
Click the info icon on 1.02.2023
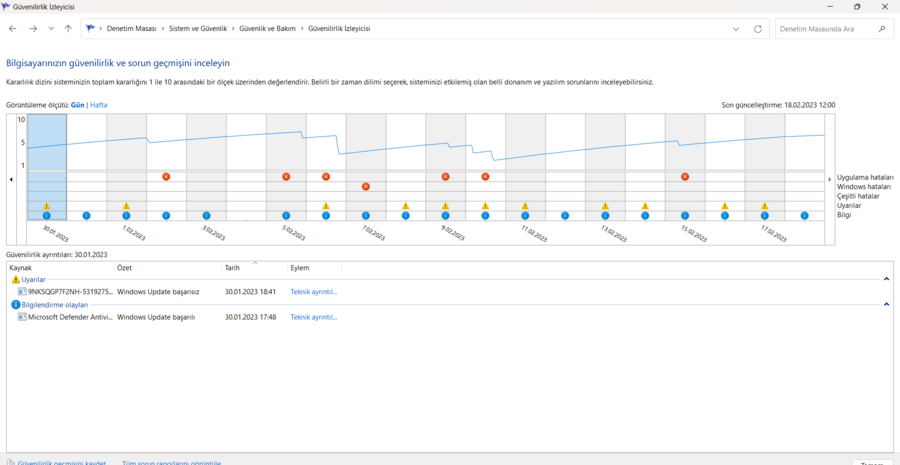[126, 215]
